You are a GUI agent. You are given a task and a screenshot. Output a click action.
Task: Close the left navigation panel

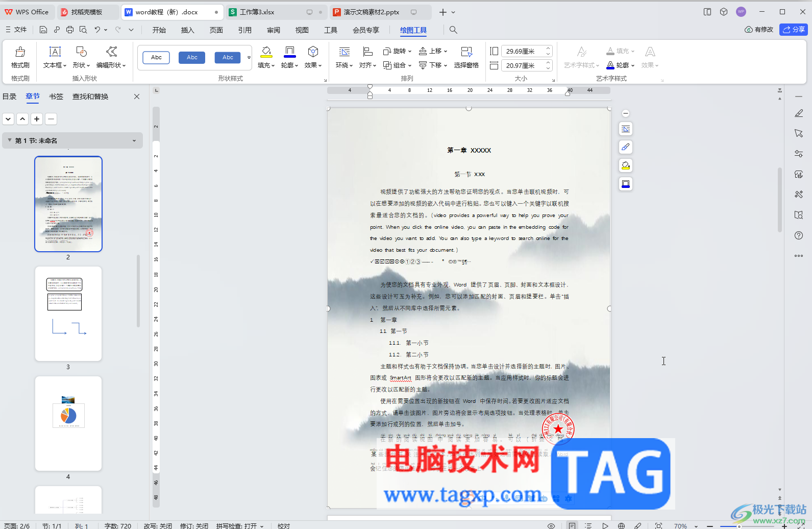tap(137, 97)
